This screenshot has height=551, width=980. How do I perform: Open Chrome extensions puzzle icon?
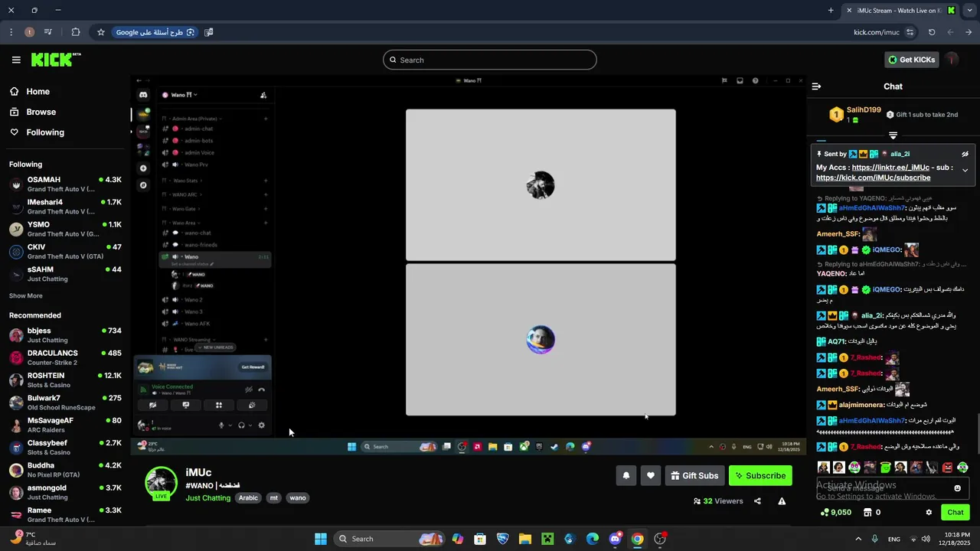pyautogui.click(x=76, y=32)
